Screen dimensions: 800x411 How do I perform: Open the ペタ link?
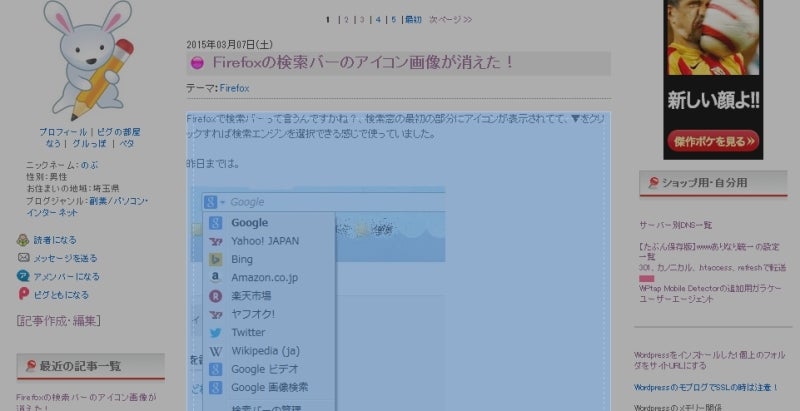127,144
